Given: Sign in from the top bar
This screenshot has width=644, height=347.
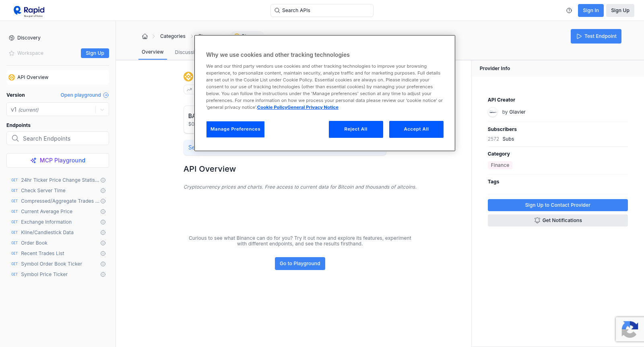Looking at the screenshot, I should (x=590, y=10).
